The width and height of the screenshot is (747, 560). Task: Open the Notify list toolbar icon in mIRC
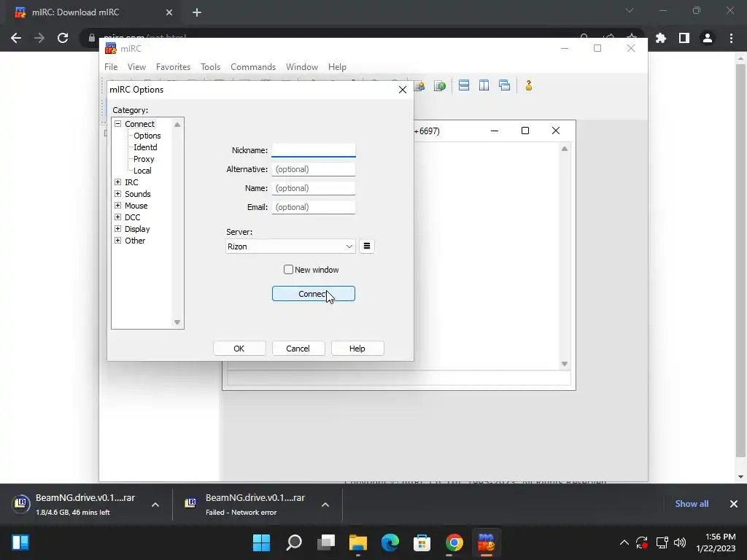tap(419, 86)
